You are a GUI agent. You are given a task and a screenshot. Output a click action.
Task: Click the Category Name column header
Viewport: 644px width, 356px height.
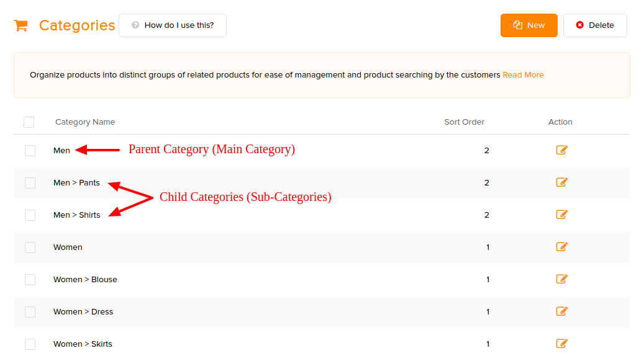[x=85, y=122]
